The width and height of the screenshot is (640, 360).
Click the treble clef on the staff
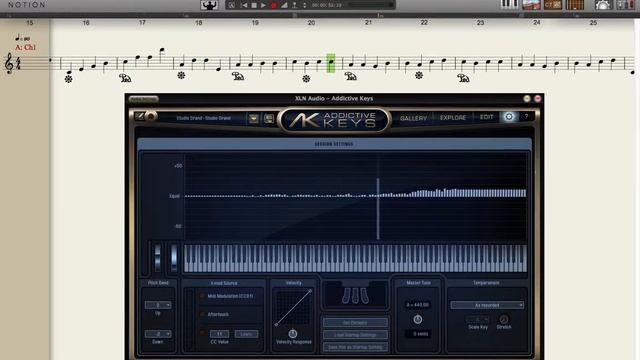pyautogui.click(x=9, y=63)
